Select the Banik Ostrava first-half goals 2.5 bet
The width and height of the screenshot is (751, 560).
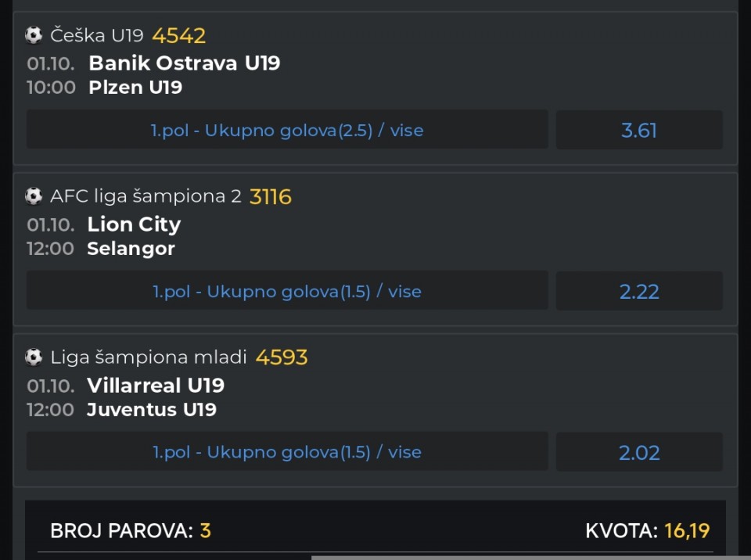pos(287,130)
